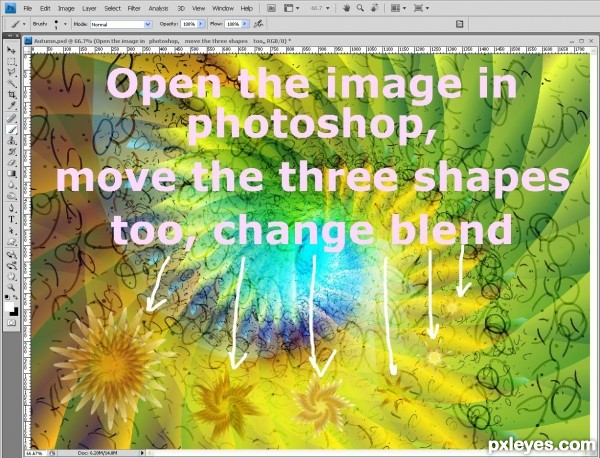Open the Layer menu
The width and height of the screenshot is (600, 458).
pyautogui.click(x=89, y=8)
